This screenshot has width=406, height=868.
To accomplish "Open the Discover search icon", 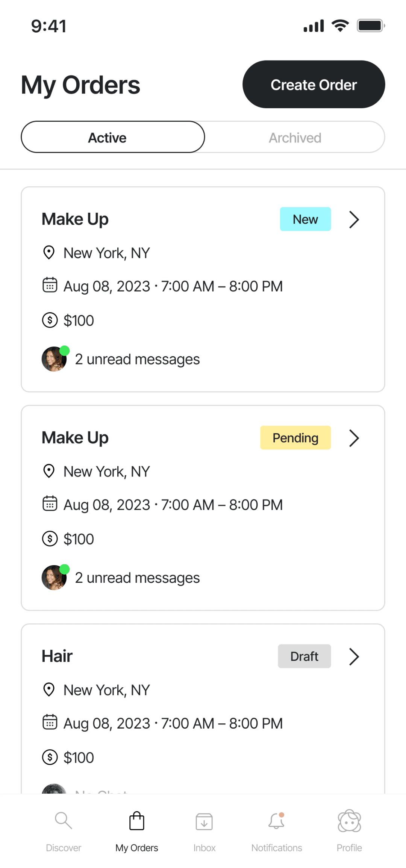I will (63, 821).
